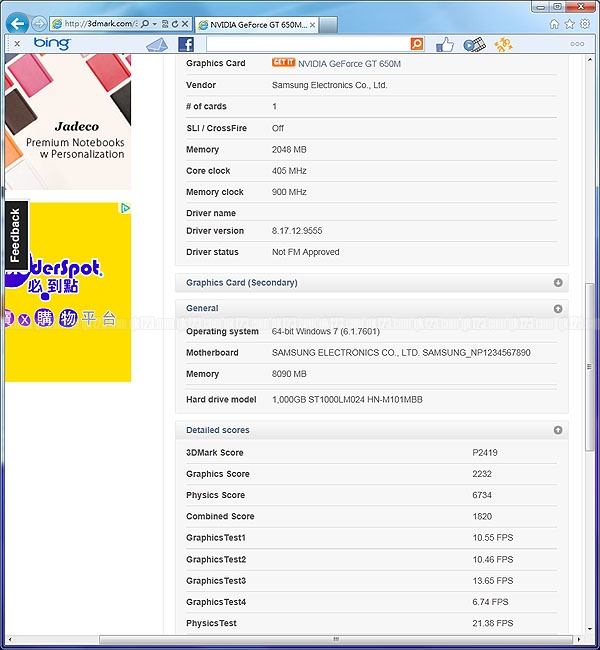Select hard drive model ST1000LM024 text
The width and height of the screenshot is (600, 650).
coord(347,400)
